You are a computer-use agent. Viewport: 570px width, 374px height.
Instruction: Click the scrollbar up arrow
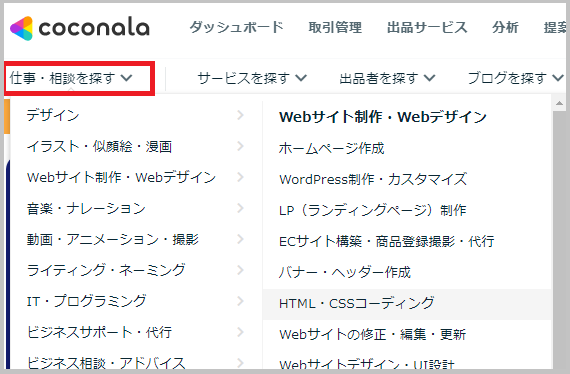[x=559, y=104]
